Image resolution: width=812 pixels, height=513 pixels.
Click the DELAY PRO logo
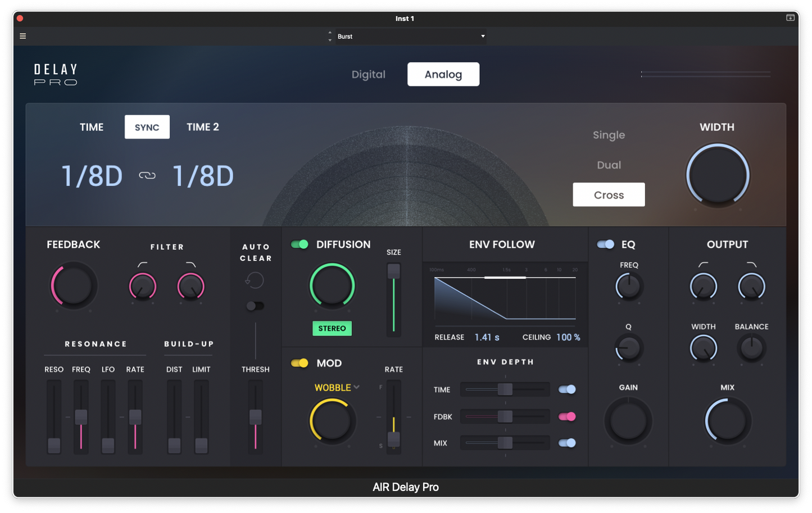[55, 74]
